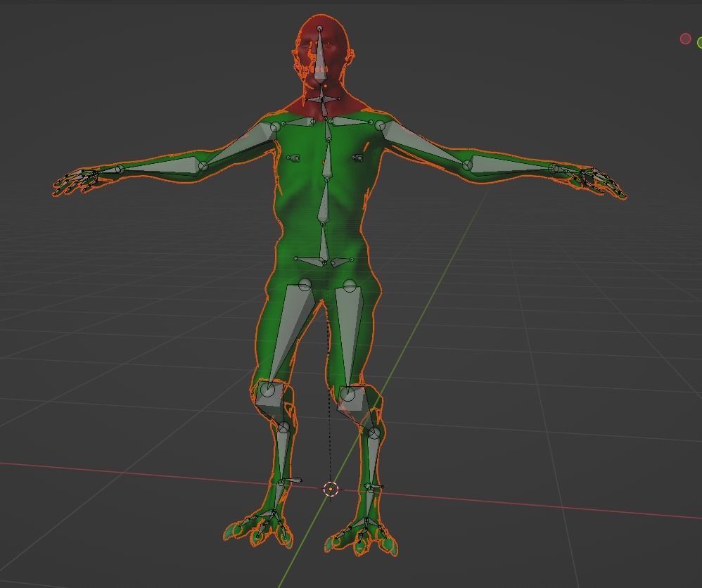The width and height of the screenshot is (702, 588).
Task: Select the pelvis bone on screen-left of hips
Action: point(309,261)
